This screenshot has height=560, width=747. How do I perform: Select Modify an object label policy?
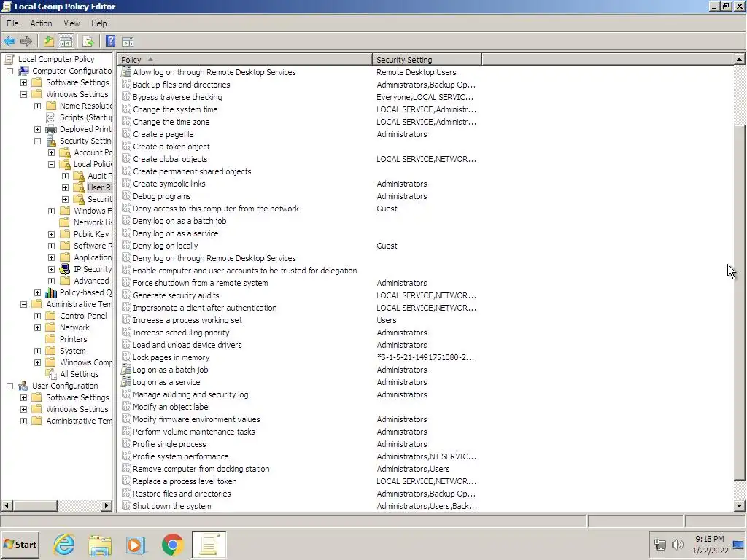(x=171, y=407)
